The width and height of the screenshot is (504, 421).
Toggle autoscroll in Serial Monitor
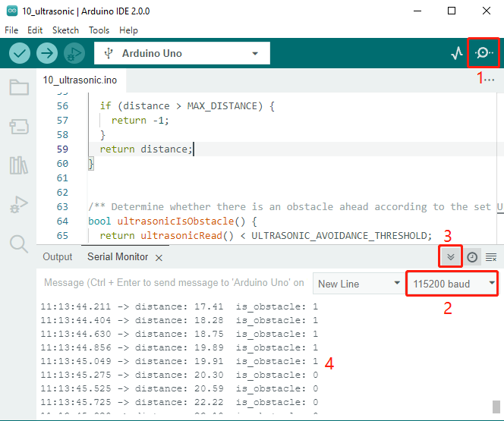tap(451, 257)
